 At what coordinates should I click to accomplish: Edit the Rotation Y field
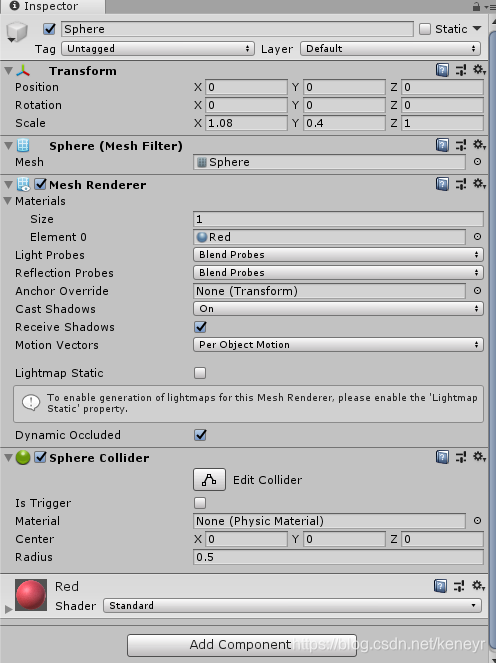click(x=344, y=105)
